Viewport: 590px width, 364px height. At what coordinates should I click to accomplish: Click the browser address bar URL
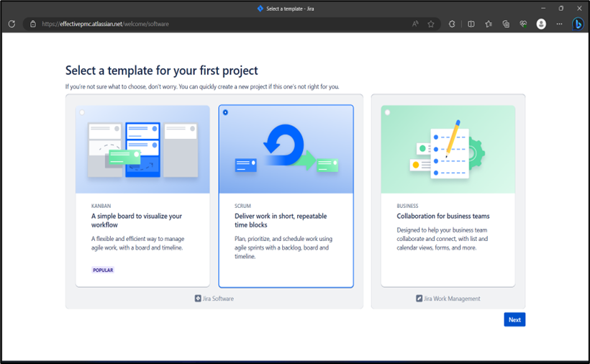pos(105,24)
